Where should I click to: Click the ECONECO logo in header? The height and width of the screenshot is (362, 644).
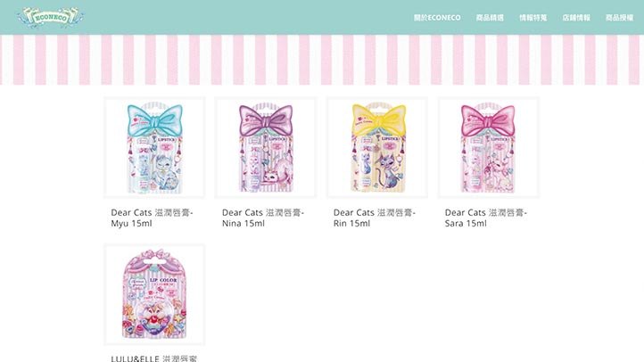pos(50,17)
